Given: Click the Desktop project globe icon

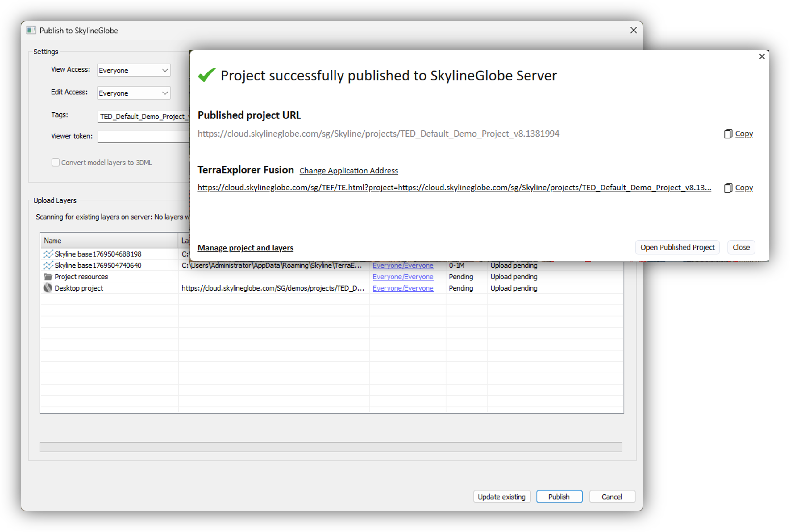Looking at the screenshot, I should 48,288.
